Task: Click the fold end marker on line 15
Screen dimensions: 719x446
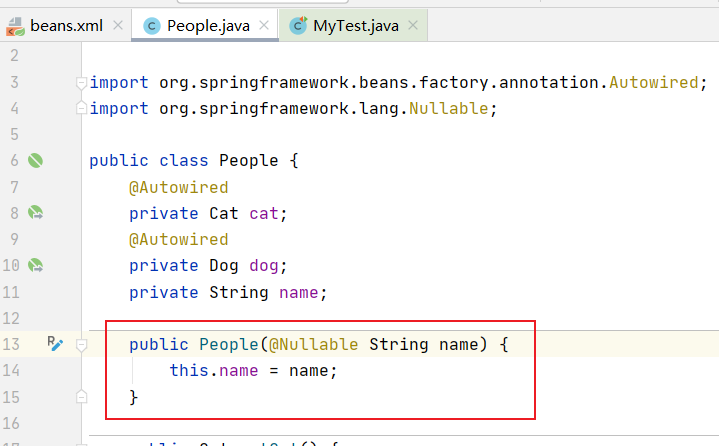Action: (82, 397)
